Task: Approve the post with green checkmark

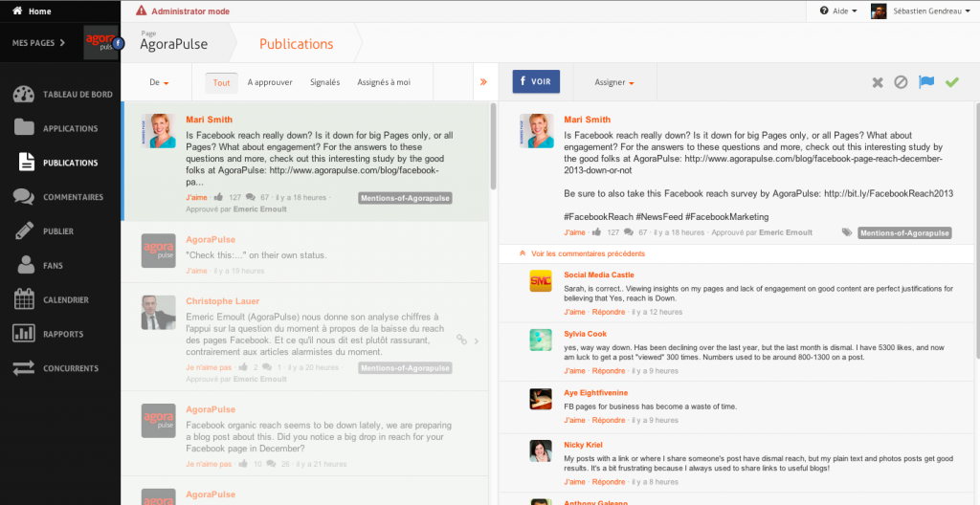Action: [952, 82]
